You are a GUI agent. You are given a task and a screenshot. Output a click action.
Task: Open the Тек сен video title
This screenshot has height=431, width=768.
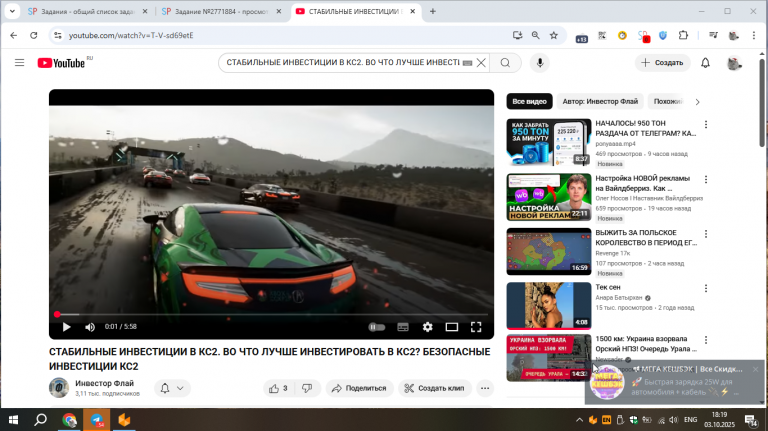(x=608, y=287)
